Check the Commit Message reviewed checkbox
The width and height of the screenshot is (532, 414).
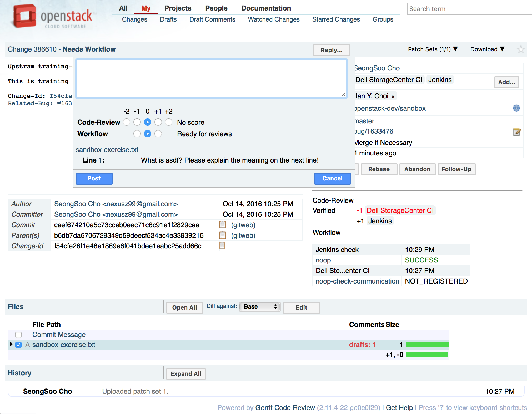pos(18,335)
